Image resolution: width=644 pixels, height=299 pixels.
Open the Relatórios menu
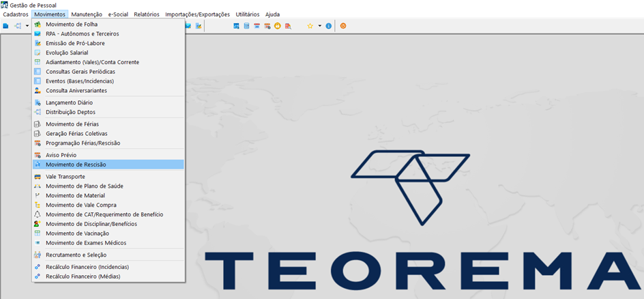147,14
